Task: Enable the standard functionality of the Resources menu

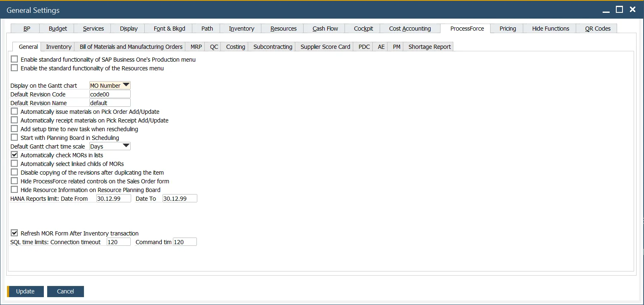Action: point(14,67)
